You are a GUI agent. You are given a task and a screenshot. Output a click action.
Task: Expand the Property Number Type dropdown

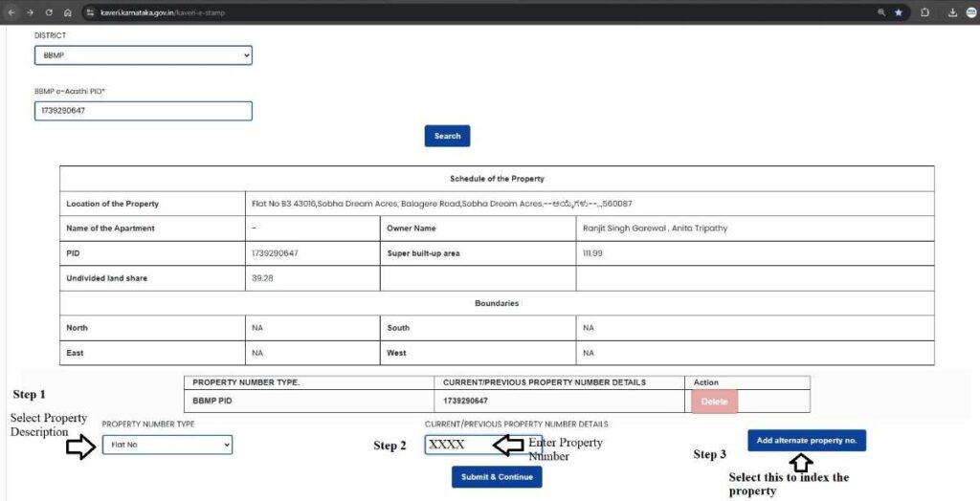coord(167,445)
